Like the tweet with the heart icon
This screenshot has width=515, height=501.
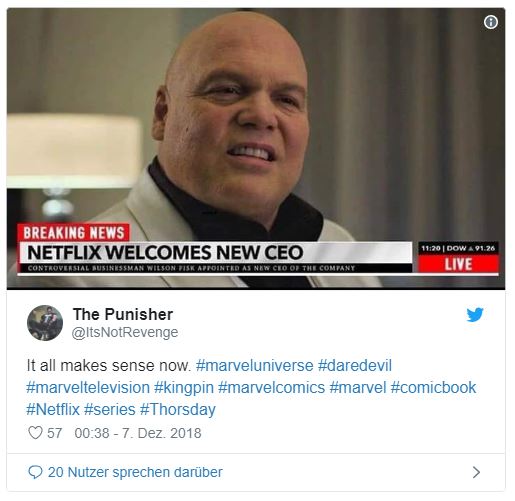pos(35,433)
